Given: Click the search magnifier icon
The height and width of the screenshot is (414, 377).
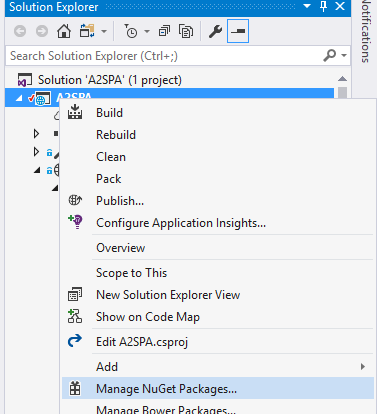Looking at the screenshot, I should [x=329, y=55].
